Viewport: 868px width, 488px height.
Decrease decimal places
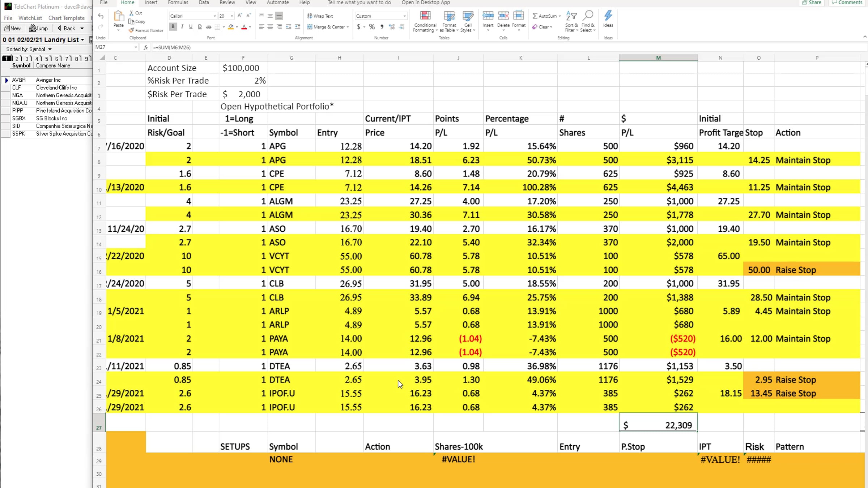tap(401, 27)
